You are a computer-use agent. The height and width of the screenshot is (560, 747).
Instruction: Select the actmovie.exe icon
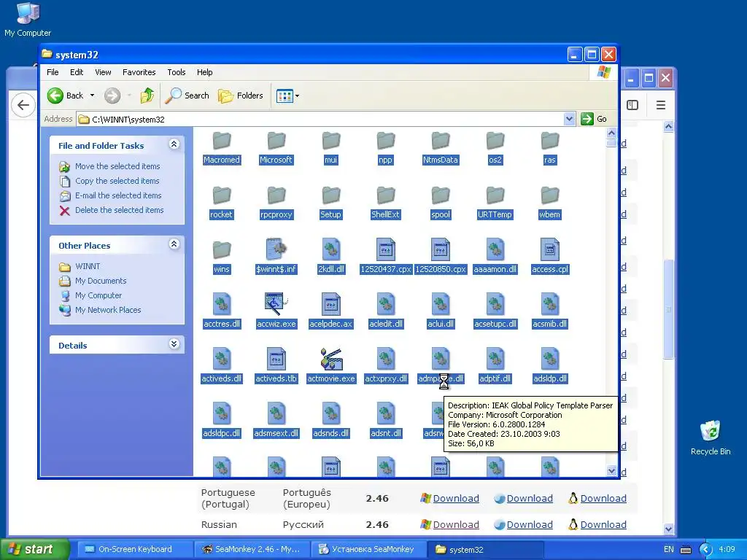click(331, 359)
